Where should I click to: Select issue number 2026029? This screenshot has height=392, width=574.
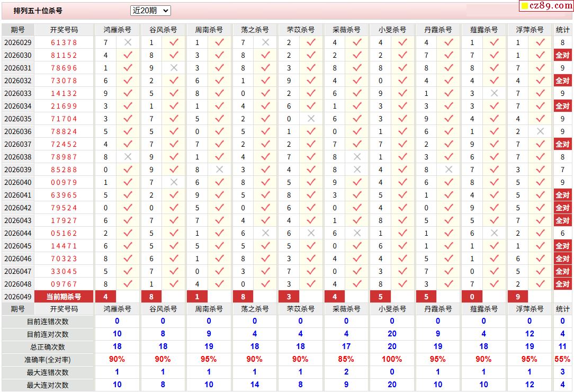pyautogui.click(x=18, y=42)
